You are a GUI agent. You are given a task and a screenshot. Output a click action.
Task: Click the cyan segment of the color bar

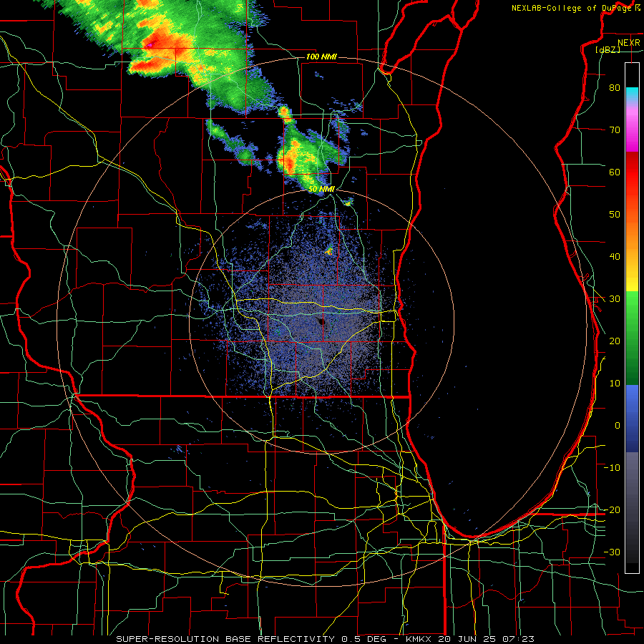632,94
